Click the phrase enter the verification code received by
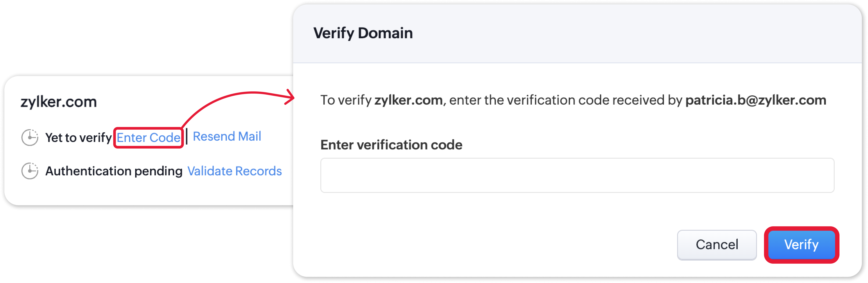 565,100
